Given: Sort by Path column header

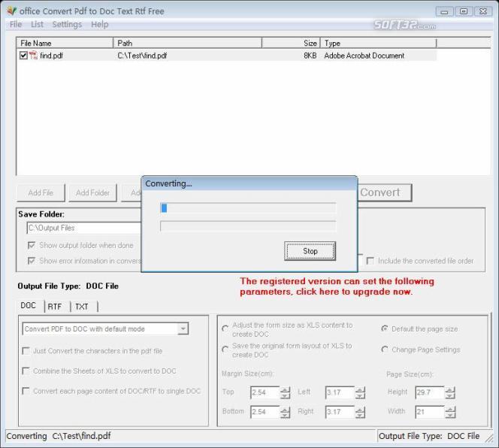Looking at the screenshot, I should pos(187,43).
